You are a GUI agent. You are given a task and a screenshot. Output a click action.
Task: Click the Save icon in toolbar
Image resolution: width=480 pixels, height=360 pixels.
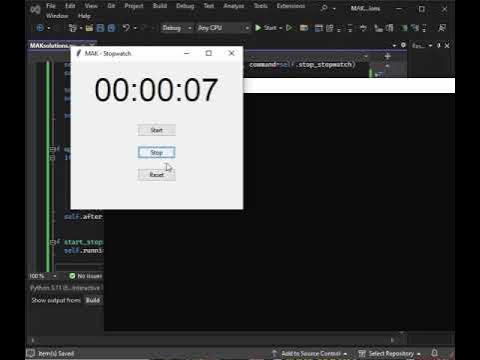click(x=100, y=28)
